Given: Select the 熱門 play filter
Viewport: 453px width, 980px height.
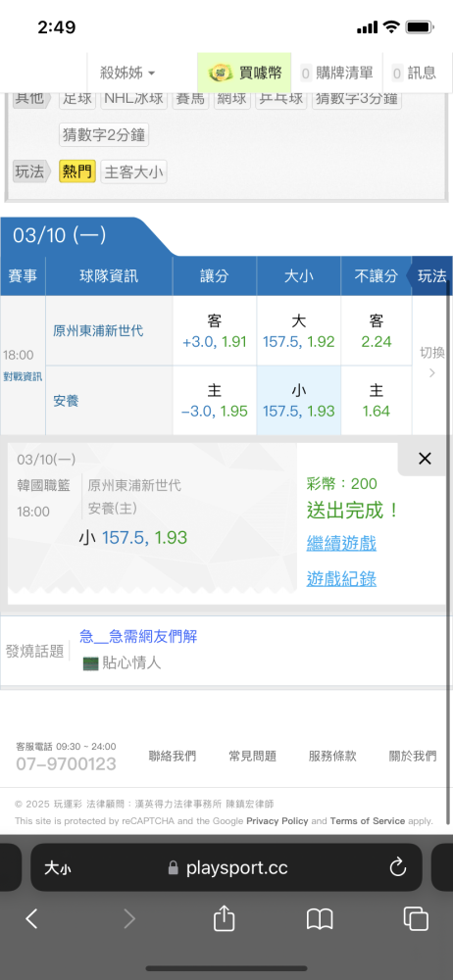Looking at the screenshot, I should pyautogui.click(x=77, y=171).
